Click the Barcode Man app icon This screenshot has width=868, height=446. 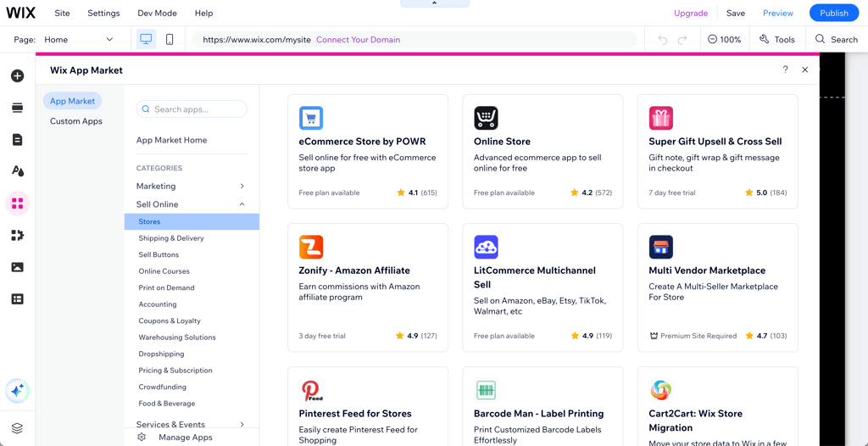click(x=486, y=390)
